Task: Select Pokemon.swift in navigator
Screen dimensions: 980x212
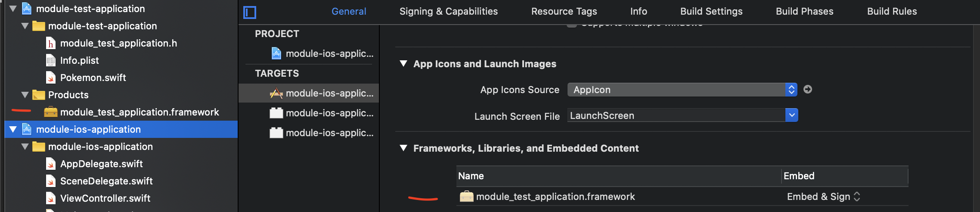Action: coord(93,78)
